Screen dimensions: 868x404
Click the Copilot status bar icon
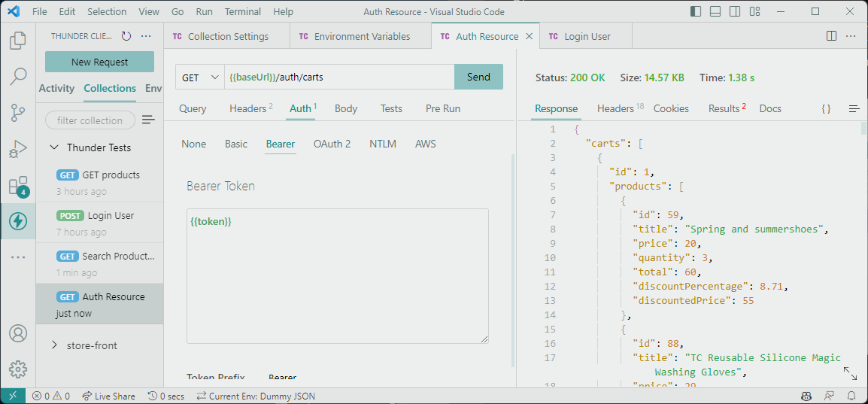[808, 396]
